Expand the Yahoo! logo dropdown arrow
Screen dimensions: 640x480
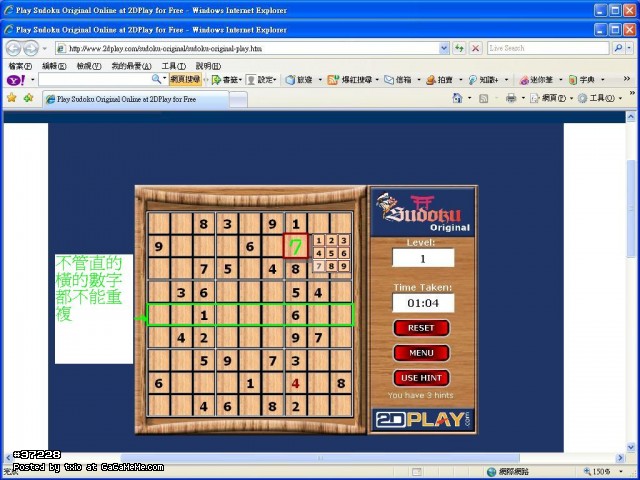33,80
